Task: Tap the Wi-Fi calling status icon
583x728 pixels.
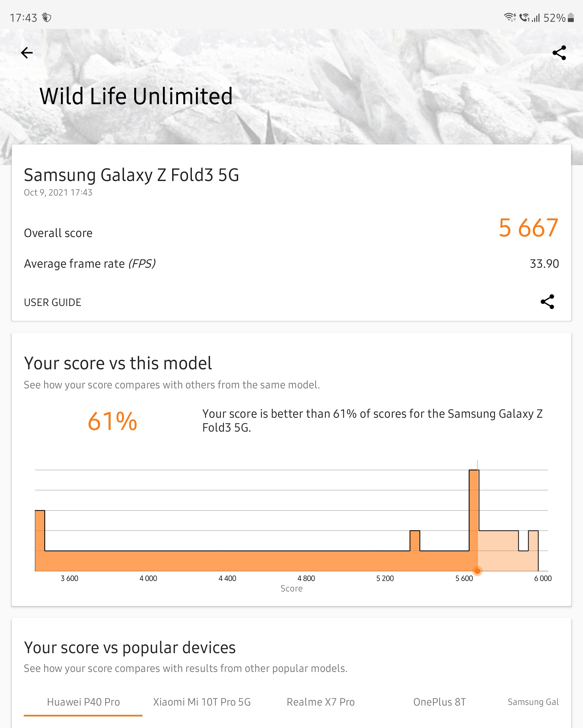Action: pos(524,17)
